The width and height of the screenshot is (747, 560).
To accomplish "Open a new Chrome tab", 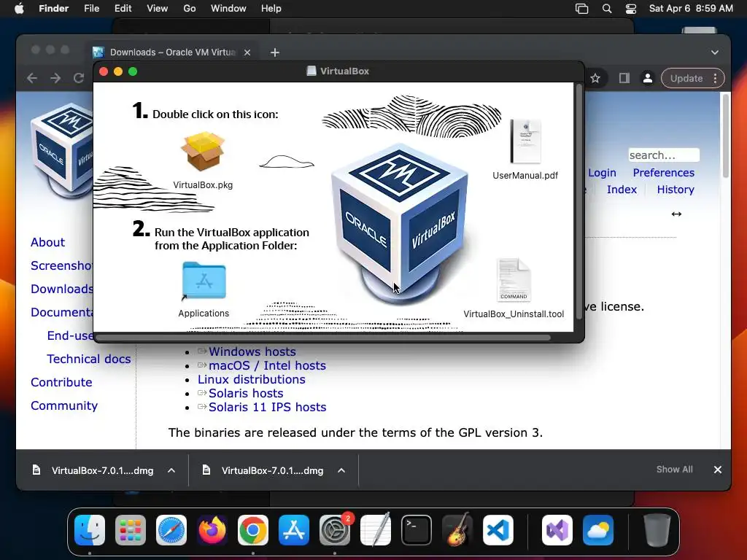I will [275, 52].
